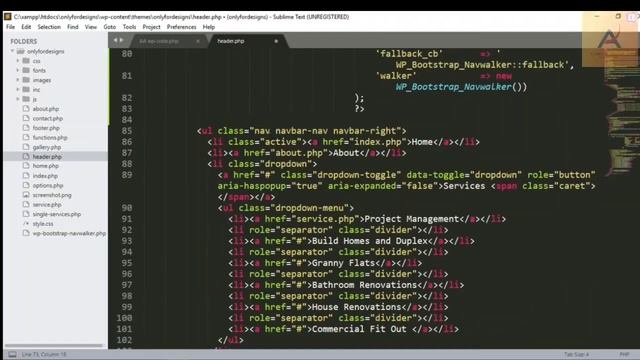Click the sidebar horizontal scrollbar
This screenshot has width=640, height=360.
53,346
